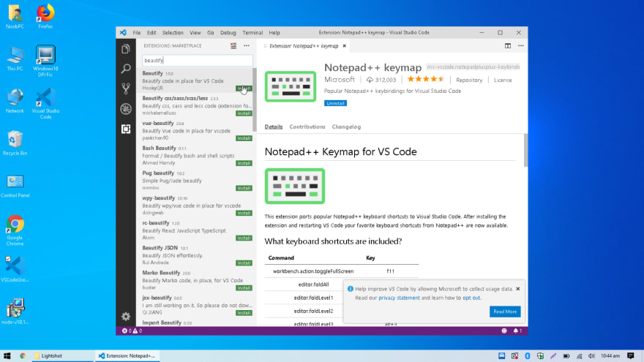
Task: Open the Search view in activity bar
Action: (126, 69)
